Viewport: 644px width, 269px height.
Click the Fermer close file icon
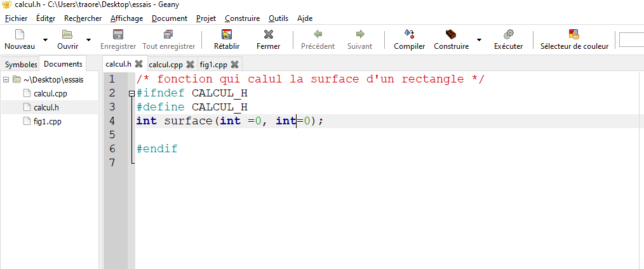point(268,34)
